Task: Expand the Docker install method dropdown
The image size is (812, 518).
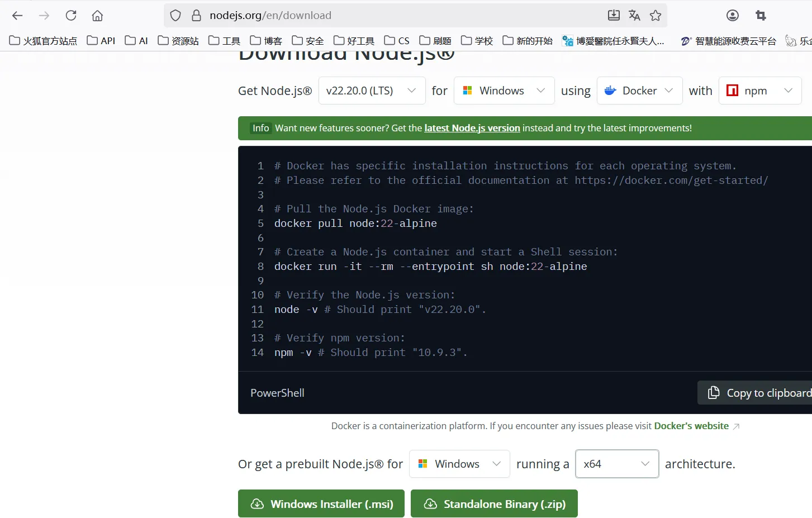Action: [x=639, y=91]
